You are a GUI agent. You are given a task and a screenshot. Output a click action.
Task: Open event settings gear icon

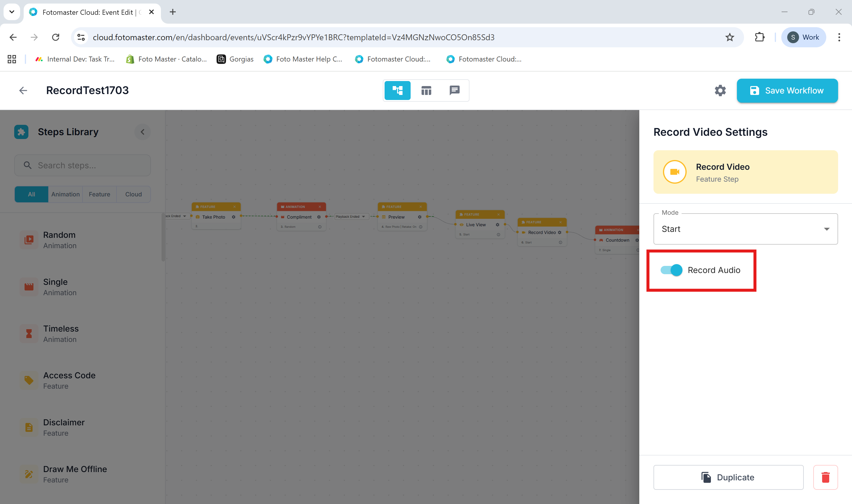click(x=720, y=90)
